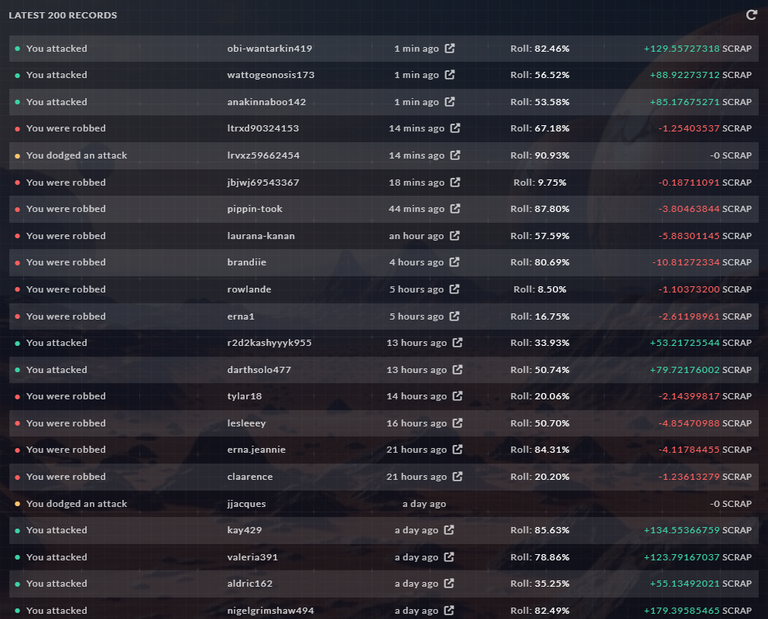This screenshot has height=619, width=768.
Task: Select 'Roll: 9.75%' value
Action: (540, 182)
